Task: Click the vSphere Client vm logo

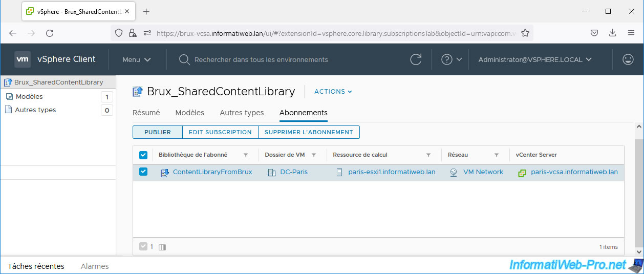Action: point(23,59)
